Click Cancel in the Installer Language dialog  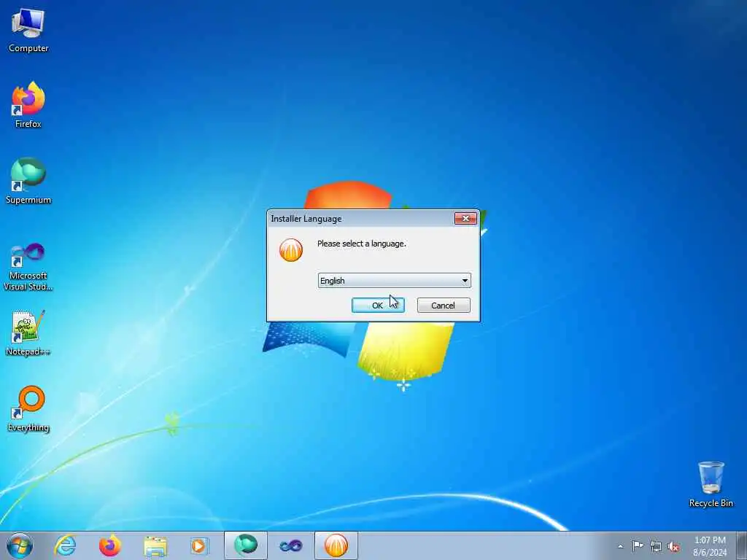[x=444, y=306]
